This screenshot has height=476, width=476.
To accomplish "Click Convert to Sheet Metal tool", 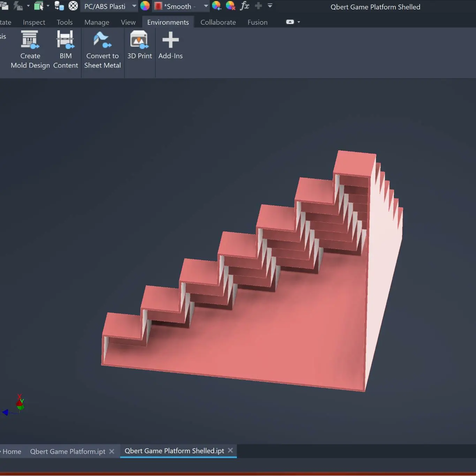I will [103, 50].
